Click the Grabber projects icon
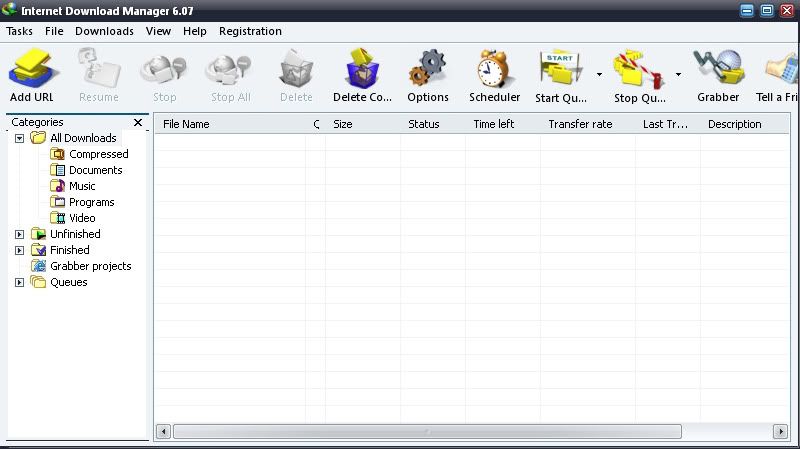Image resolution: width=800 pixels, height=449 pixels. click(x=38, y=266)
